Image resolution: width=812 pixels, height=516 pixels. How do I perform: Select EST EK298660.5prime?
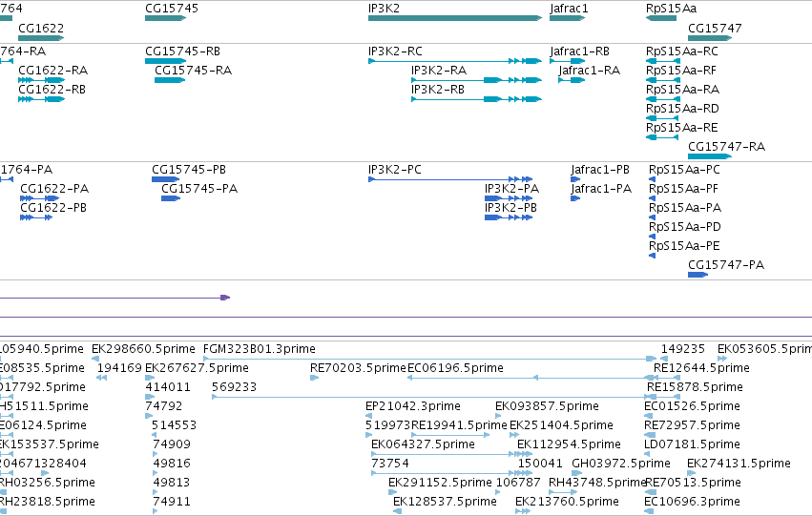click(143, 349)
